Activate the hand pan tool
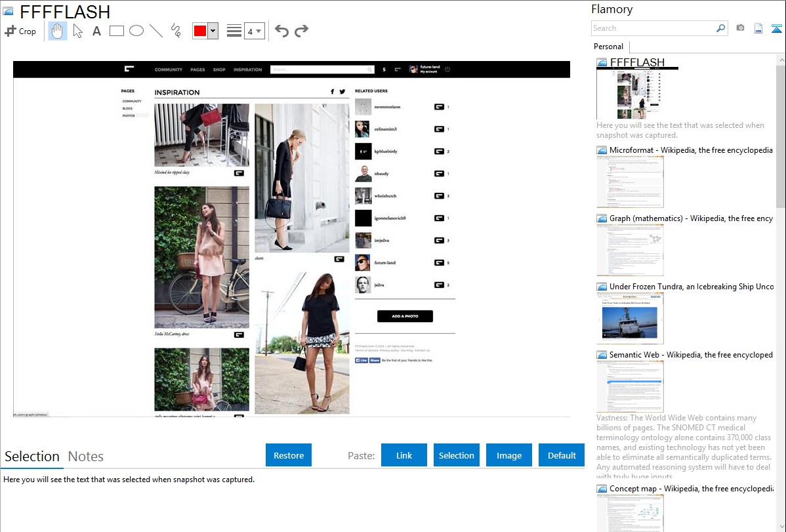This screenshot has width=786, height=532. pyautogui.click(x=58, y=31)
